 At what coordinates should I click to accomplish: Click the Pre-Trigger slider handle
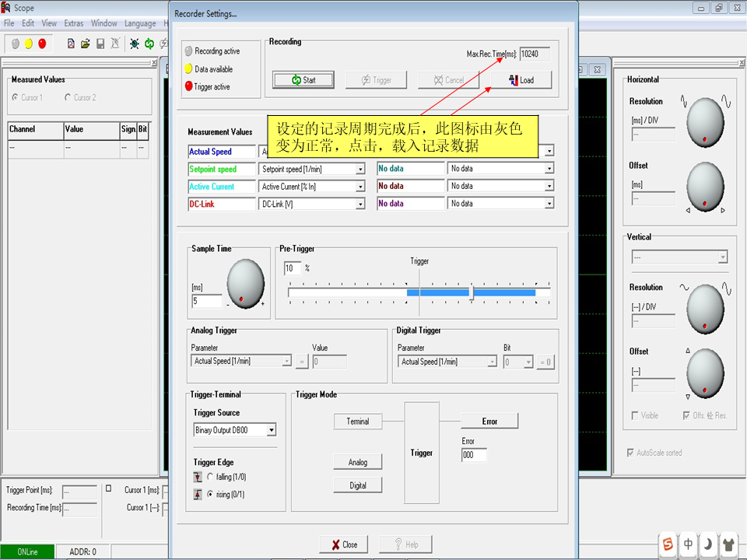472,292
